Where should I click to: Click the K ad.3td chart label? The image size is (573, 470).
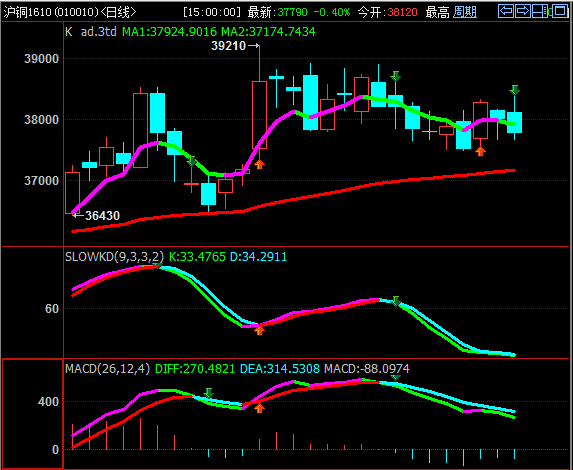point(91,31)
